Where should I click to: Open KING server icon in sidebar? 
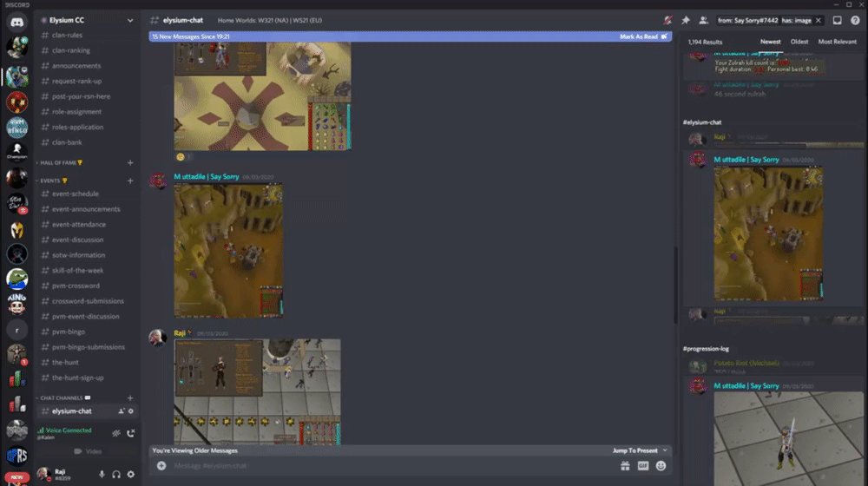pyautogui.click(x=16, y=304)
